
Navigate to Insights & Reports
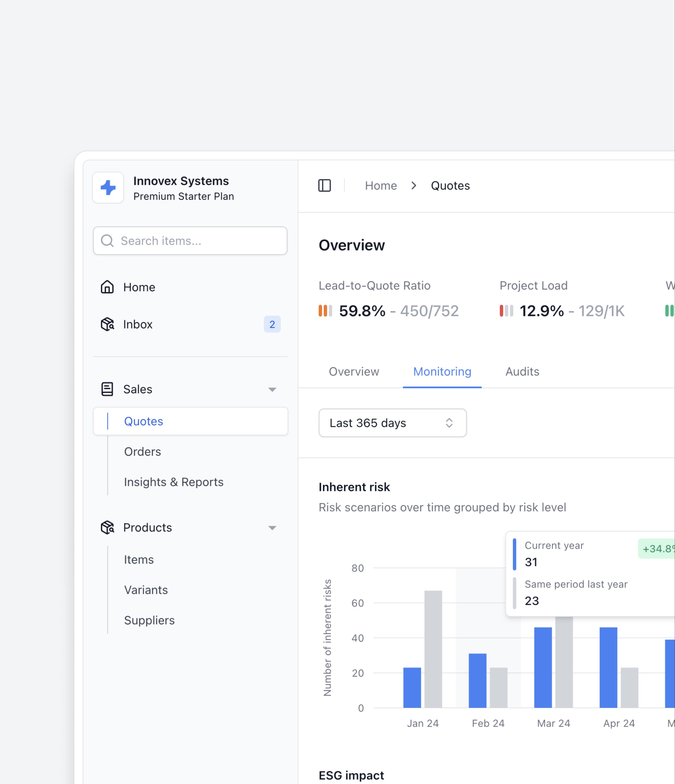click(x=174, y=482)
